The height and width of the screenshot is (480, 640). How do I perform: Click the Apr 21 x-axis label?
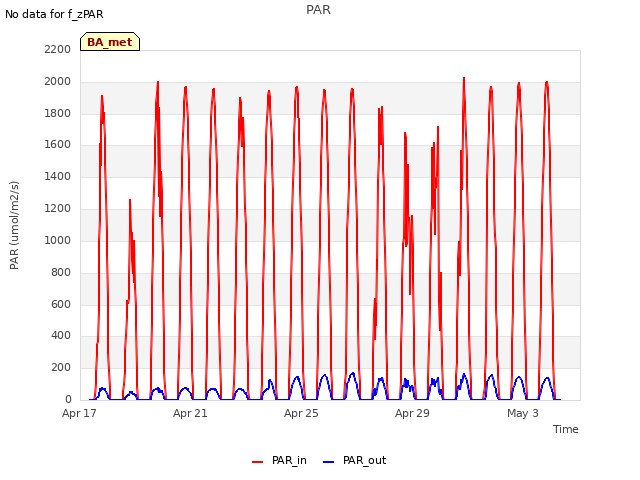point(190,413)
